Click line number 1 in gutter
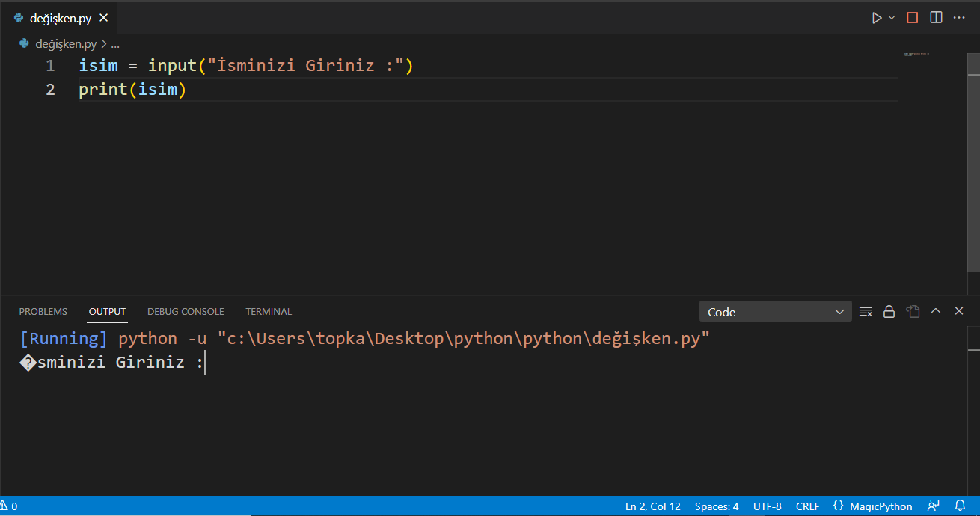 (x=50, y=66)
